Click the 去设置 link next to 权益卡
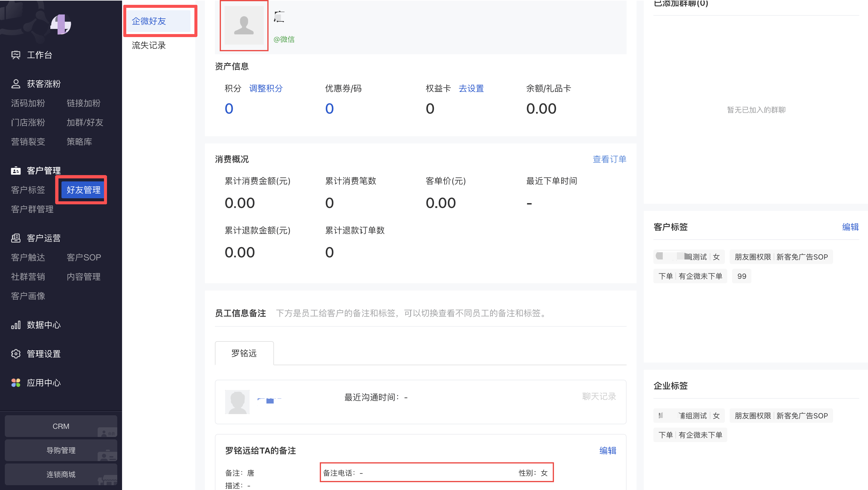Viewport: 868px width, 490px height. pos(471,88)
